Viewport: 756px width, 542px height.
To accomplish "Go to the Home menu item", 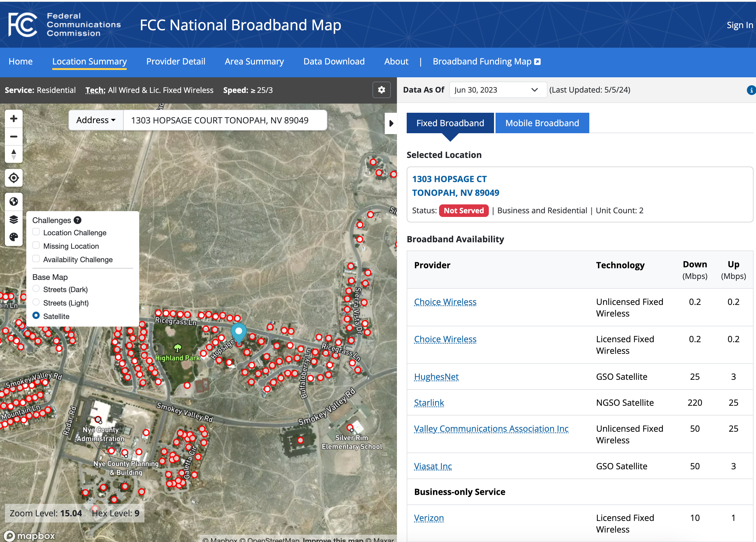I will click(21, 61).
